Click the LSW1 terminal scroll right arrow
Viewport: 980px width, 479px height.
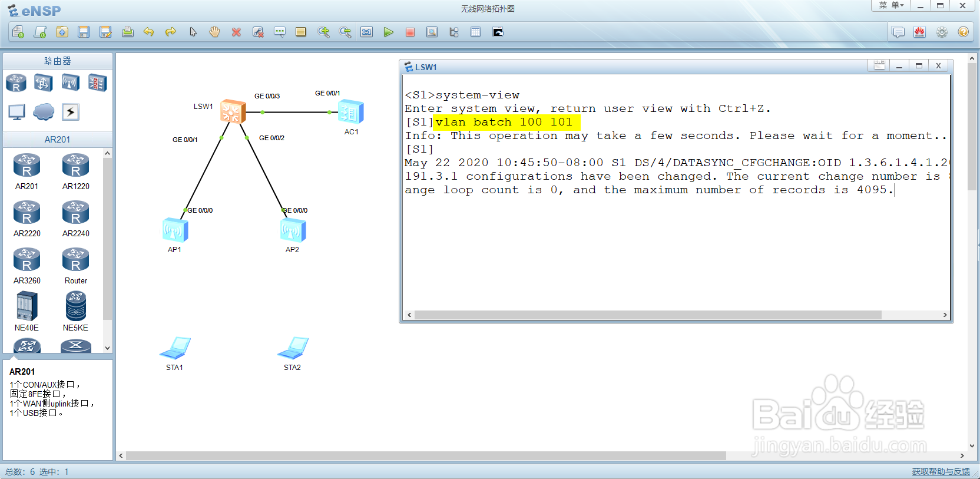pyautogui.click(x=945, y=315)
